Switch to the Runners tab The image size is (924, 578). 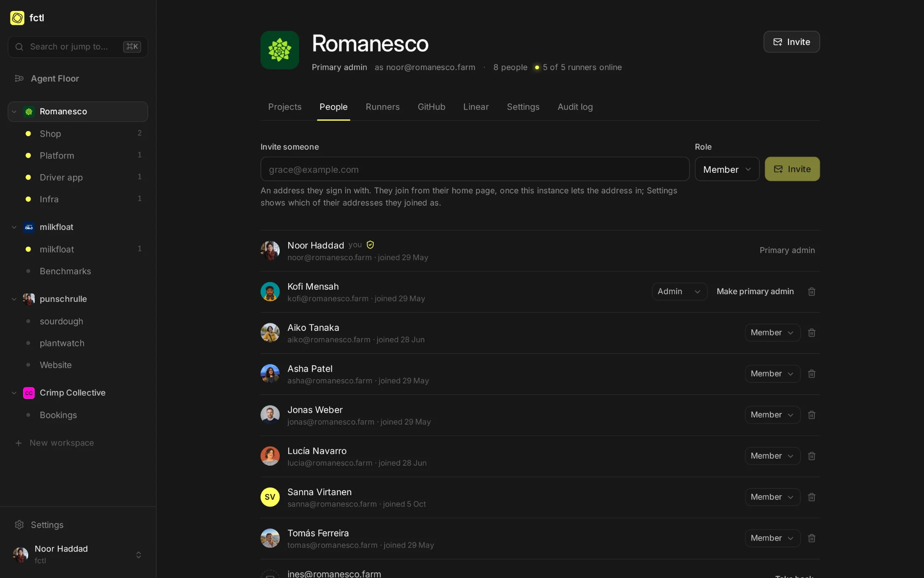click(x=382, y=107)
